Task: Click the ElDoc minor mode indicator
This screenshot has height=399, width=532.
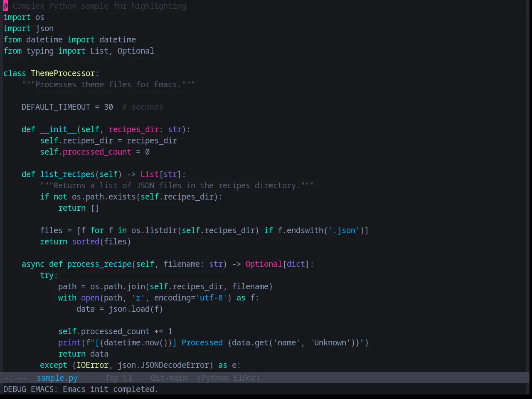Action: coord(244,378)
